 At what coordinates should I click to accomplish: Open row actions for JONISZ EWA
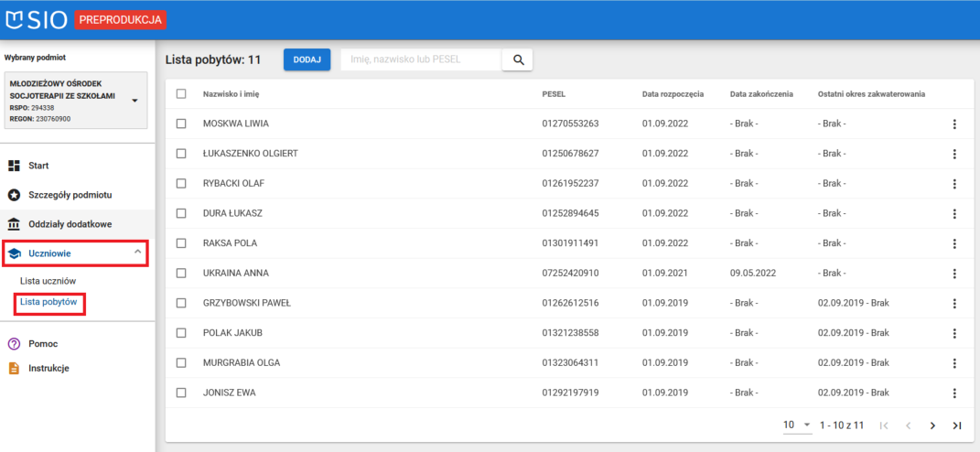pyautogui.click(x=954, y=393)
